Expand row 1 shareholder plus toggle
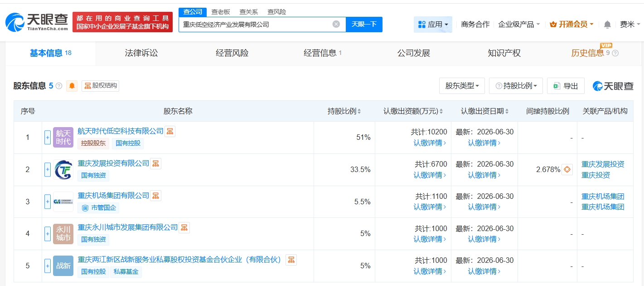Screen dimensions: 644x286 pyautogui.click(x=48, y=137)
